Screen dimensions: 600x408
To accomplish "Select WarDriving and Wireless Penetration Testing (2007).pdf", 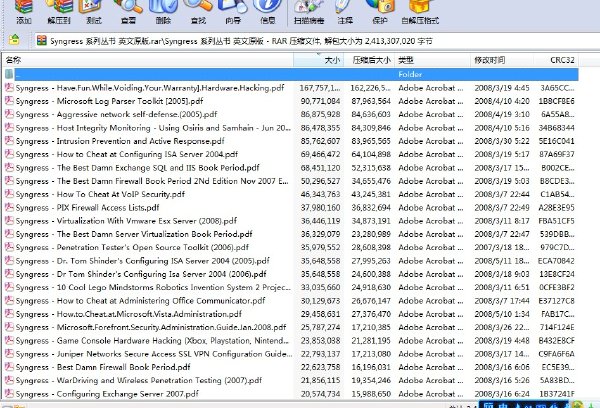I will [290, 380].
